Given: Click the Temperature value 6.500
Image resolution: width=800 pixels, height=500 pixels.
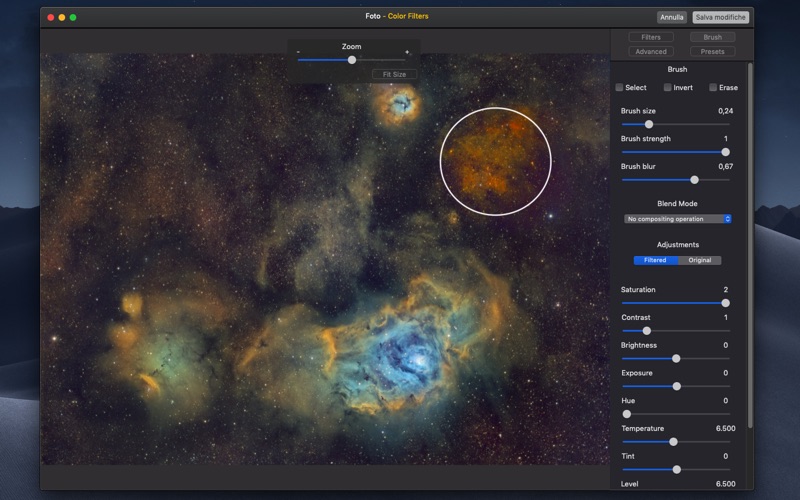Looking at the screenshot, I should point(726,429).
